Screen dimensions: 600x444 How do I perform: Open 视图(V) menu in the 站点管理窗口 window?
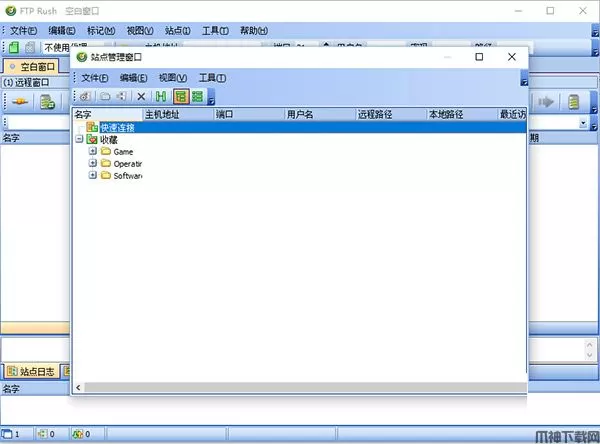173,78
